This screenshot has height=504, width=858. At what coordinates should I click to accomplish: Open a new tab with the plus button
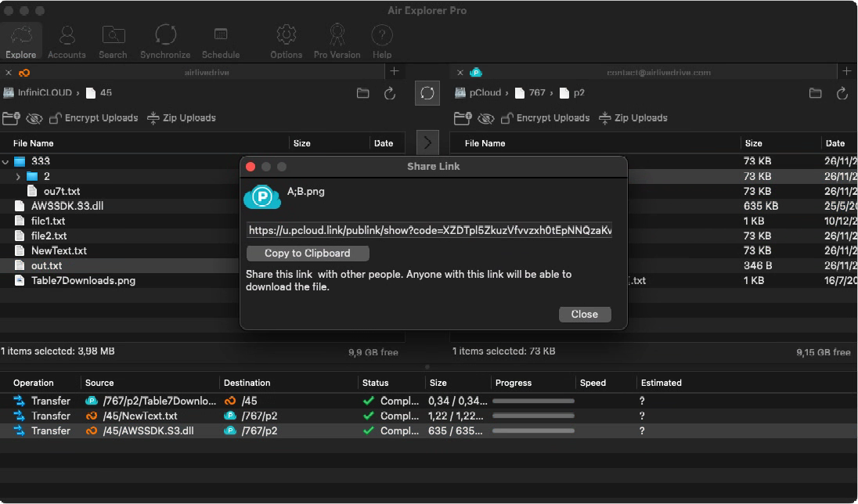coord(395,70)
